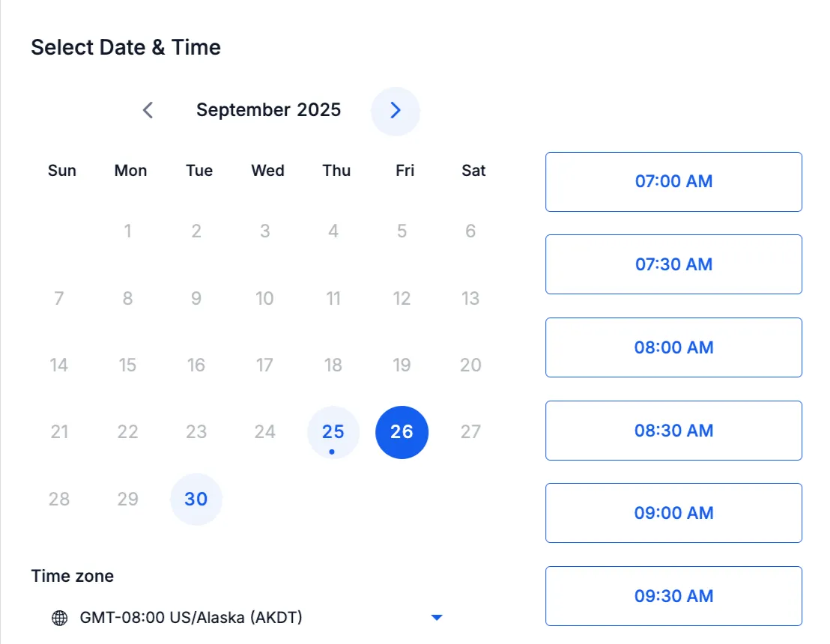Go to previous month arrow
Viewport: 830px width, 644px height.
[148, 110]
